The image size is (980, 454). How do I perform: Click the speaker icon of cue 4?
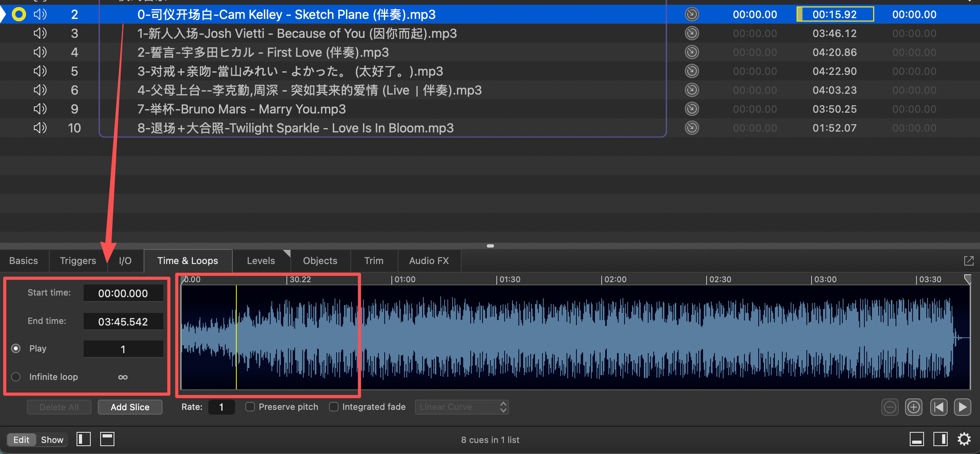tap(40, 52)
